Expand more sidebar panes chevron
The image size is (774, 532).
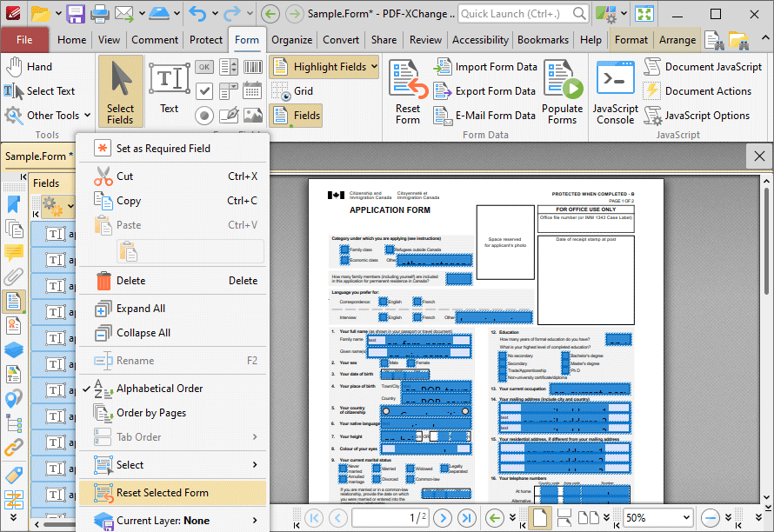click(x=14, y=517)
